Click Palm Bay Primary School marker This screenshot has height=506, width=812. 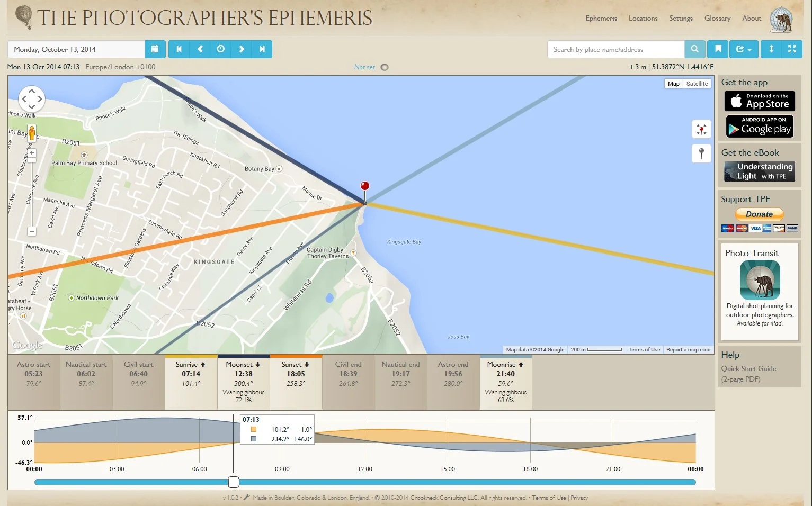84,155
